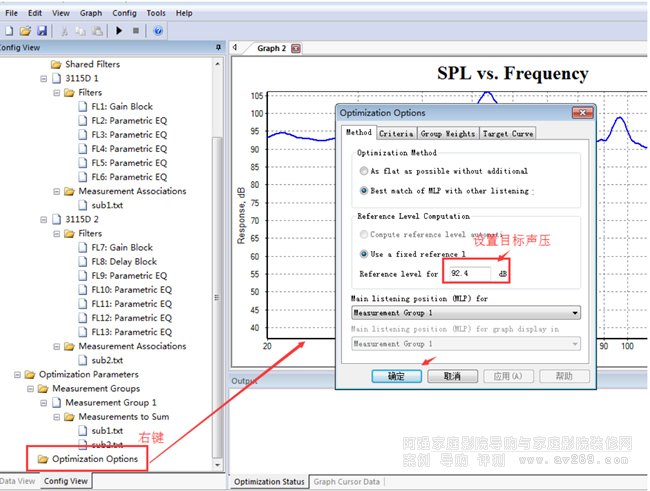Click the Optimization Options folder icon

pos(42,459)
